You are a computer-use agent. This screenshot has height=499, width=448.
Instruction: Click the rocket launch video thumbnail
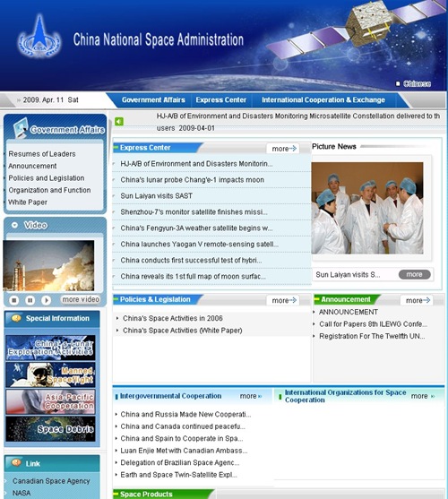[48, 265]
